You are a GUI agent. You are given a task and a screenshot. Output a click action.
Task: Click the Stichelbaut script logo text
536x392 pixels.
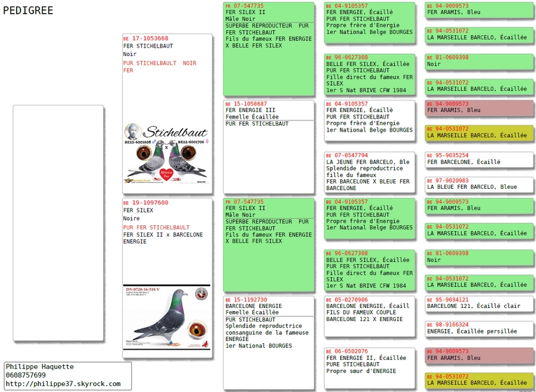(176, 132)
